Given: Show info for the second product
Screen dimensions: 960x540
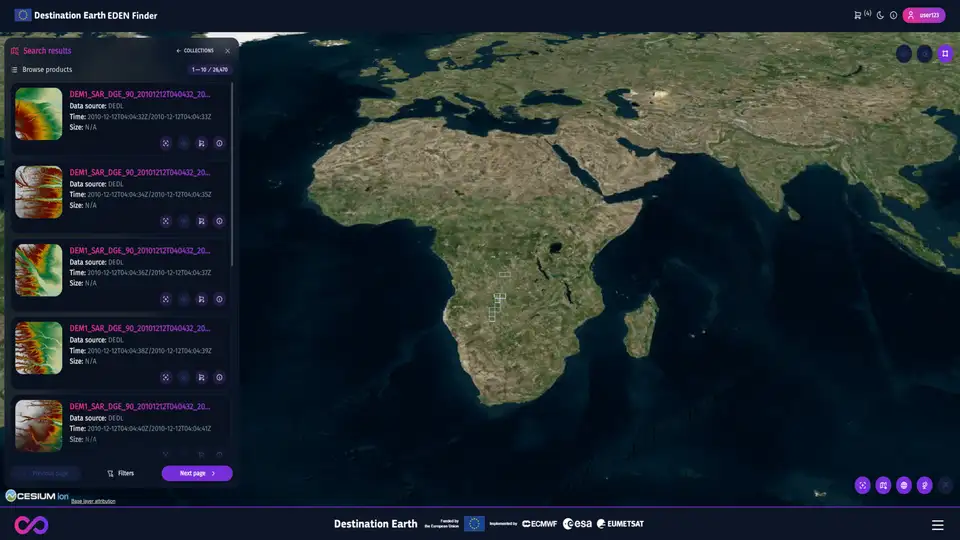Looking at the screenshot, I should click(219, 221).
